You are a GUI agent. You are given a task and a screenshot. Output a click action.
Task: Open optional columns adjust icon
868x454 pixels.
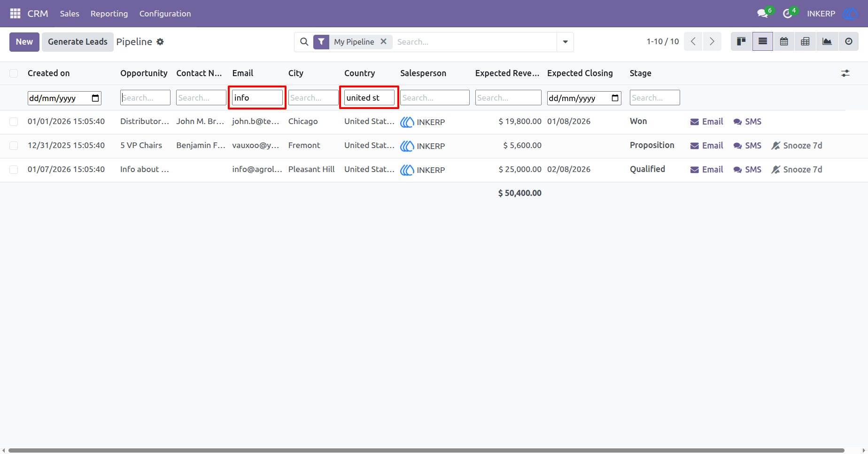pyautogui.click(x=845, y=73)
